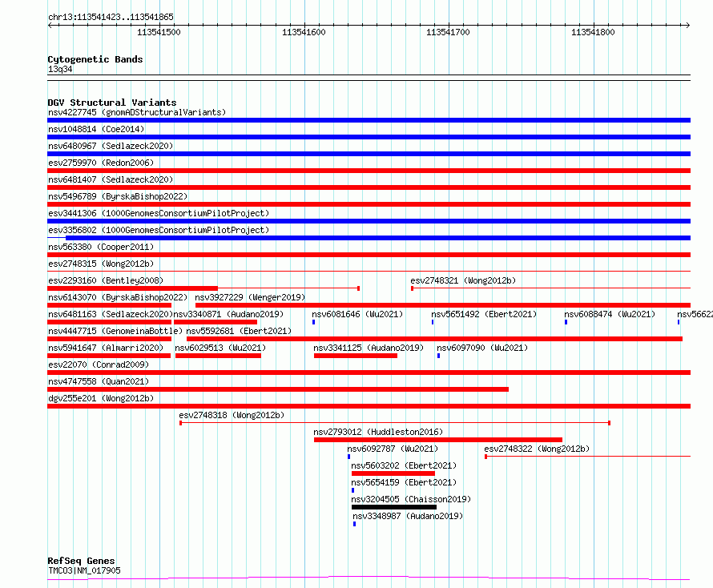Open nsv6092787 (Wu2021) variant
The width and height of the screenshot is (713, 588).
pyautogui.click(x=393, y=449)
